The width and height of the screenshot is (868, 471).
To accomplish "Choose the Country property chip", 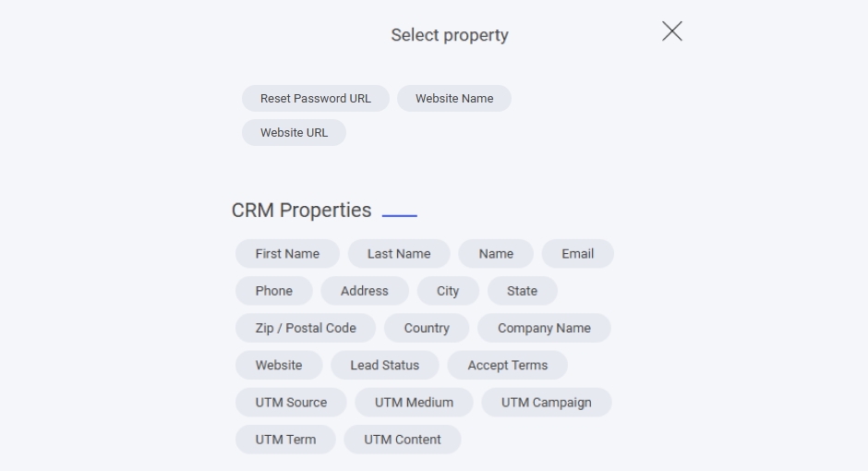I will [427, 328].
